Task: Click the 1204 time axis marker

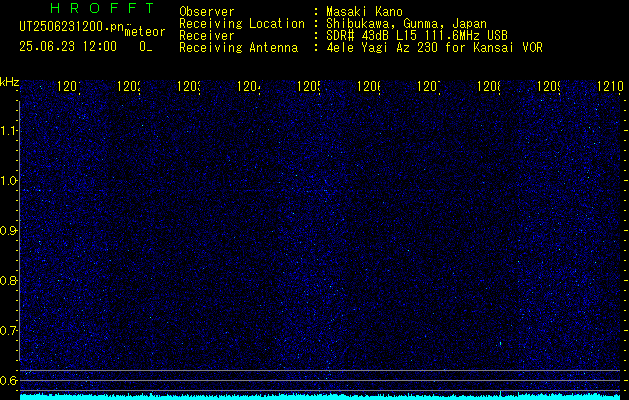Action: (249, 86)
